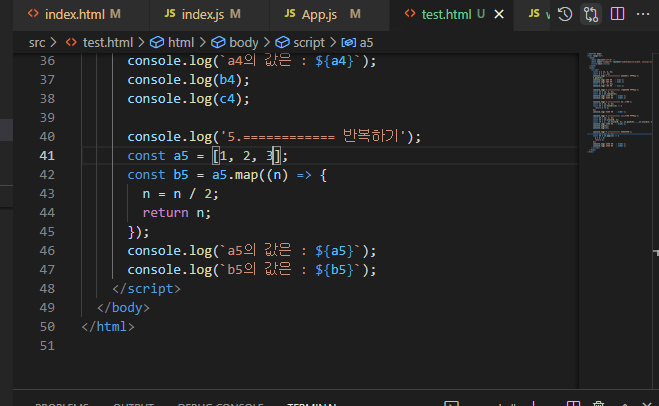Click the return n; statement
This screenshot has height=406, width=659.
(177, 213)
